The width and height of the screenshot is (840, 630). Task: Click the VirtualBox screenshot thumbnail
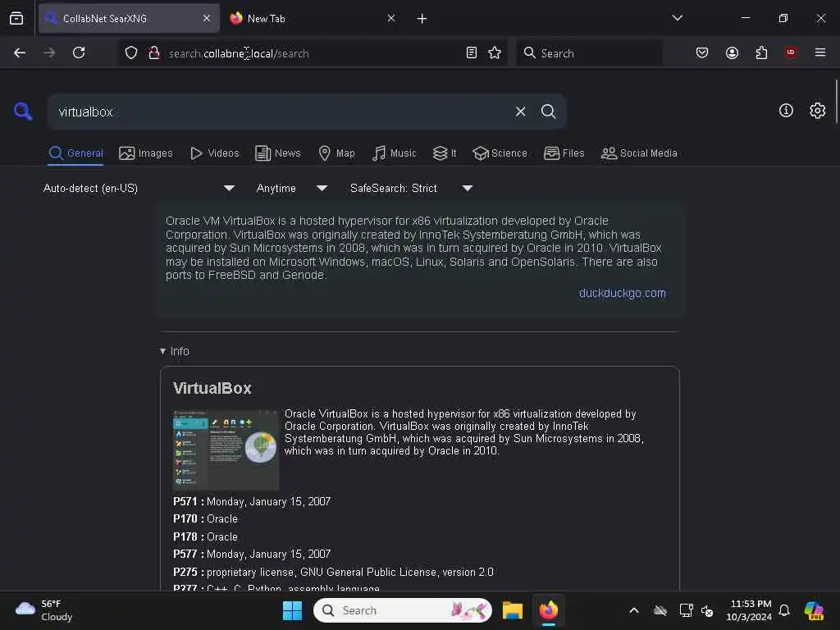226,450
